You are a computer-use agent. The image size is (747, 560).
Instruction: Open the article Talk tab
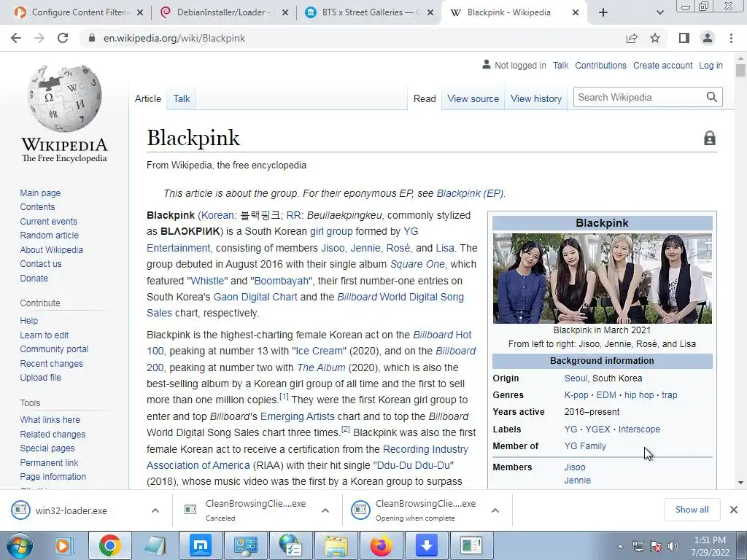182,98
